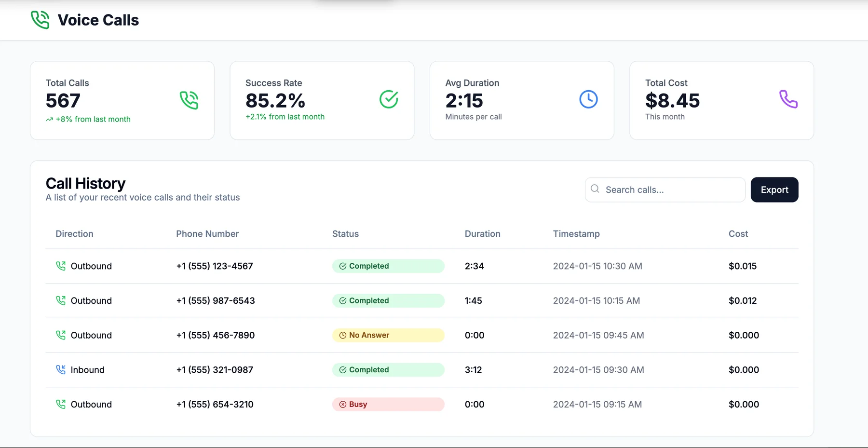Click the 3:12 duration value
Image resolution: width=868 pixels, height=448 pixels.
pyautogui.click(x=474, y=370)
